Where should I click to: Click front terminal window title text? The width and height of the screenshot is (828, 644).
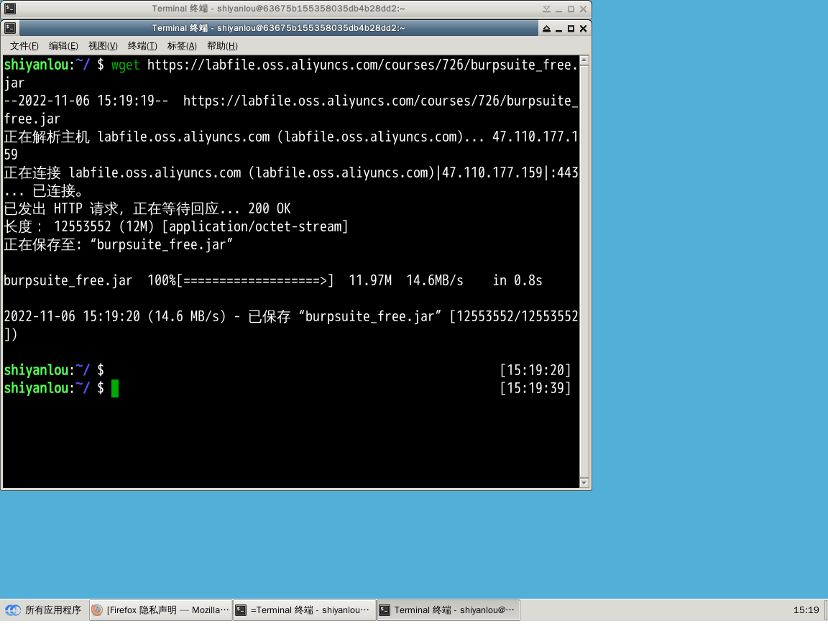[278, 29]
